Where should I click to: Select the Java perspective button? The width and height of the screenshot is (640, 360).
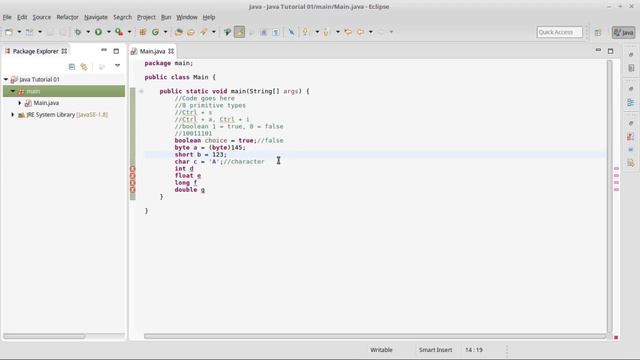pos(623,32)
